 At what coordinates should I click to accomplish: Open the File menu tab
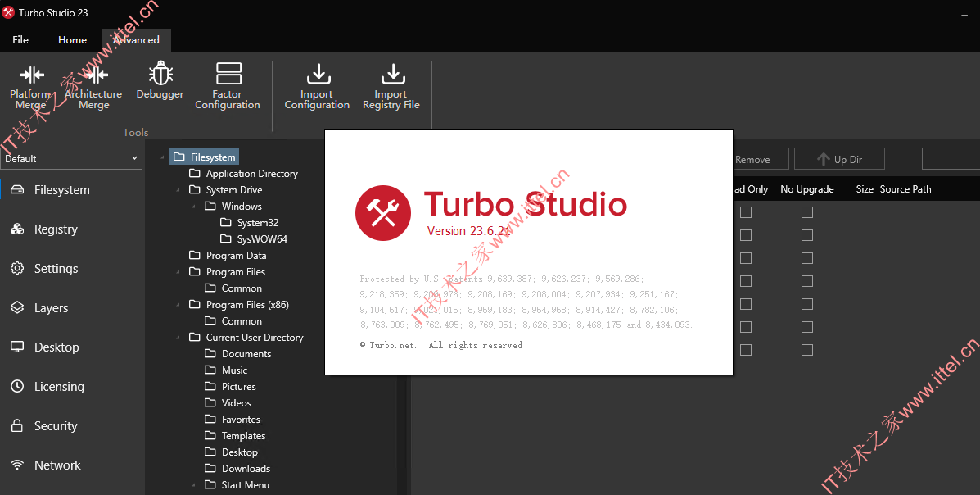click(20, 39)
